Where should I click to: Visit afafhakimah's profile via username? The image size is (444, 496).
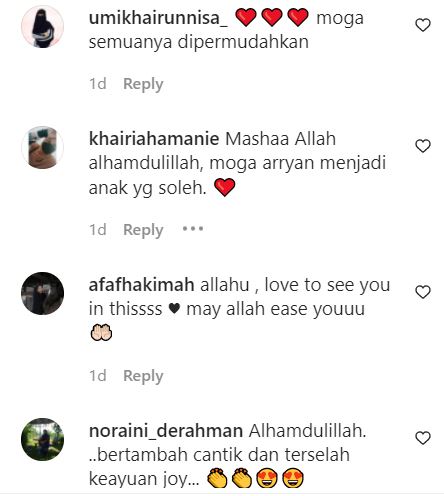[142, 285]
